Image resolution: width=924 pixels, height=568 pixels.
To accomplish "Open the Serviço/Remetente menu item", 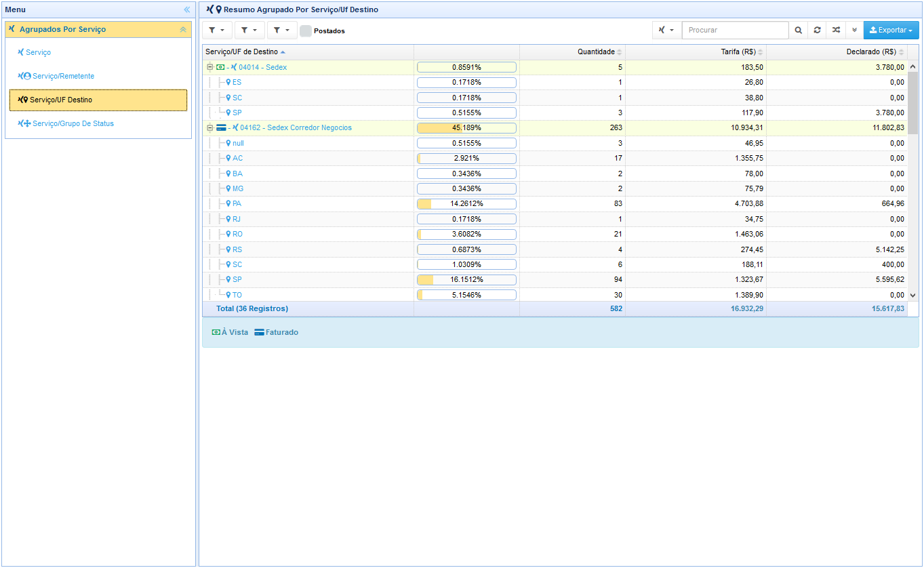I will 56,76.
